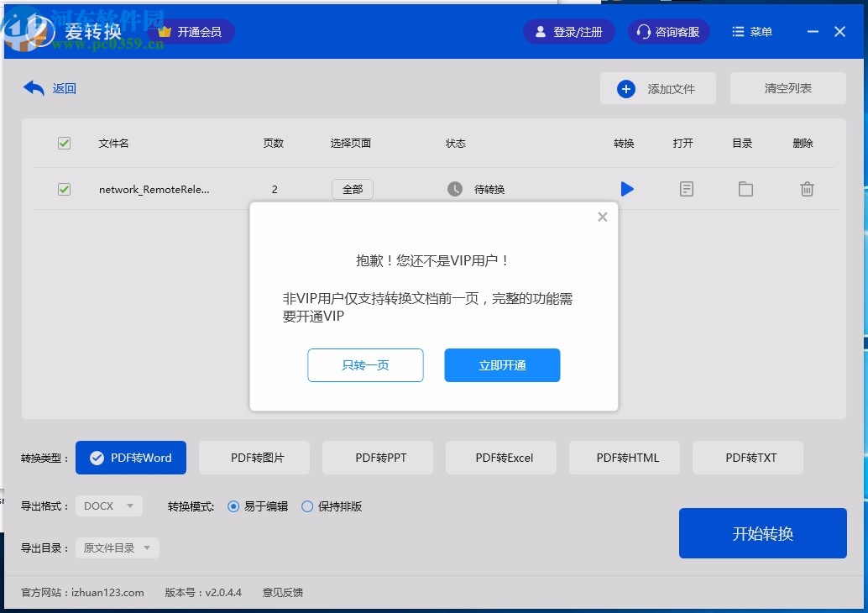
Task: Click 全部 to change selected pages
Action: (x=352, y=189)
